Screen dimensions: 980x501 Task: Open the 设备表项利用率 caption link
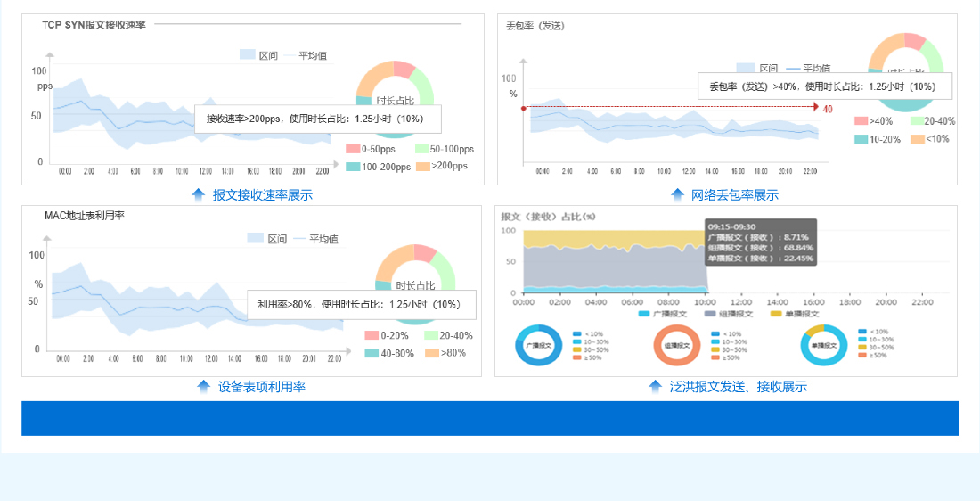click(262, 386)
